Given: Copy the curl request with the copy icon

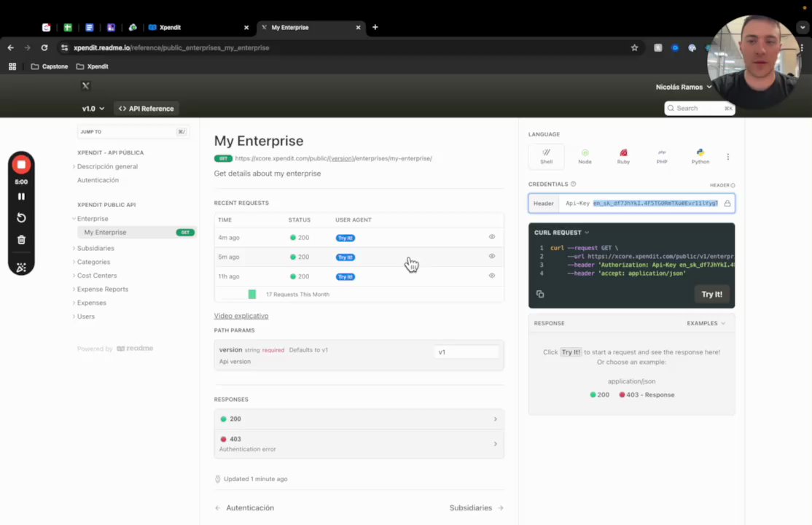Looking at the screenshot, I should point(540,294).
